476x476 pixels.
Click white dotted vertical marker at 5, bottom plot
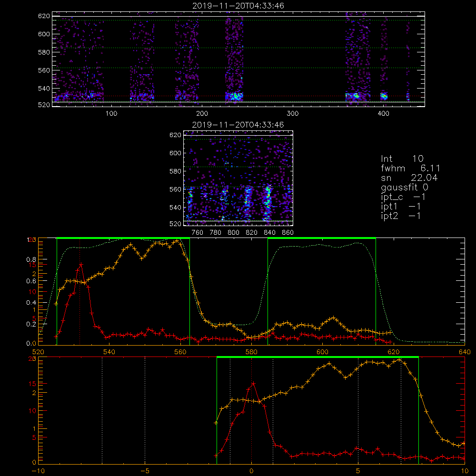click(x=358, y=410)
